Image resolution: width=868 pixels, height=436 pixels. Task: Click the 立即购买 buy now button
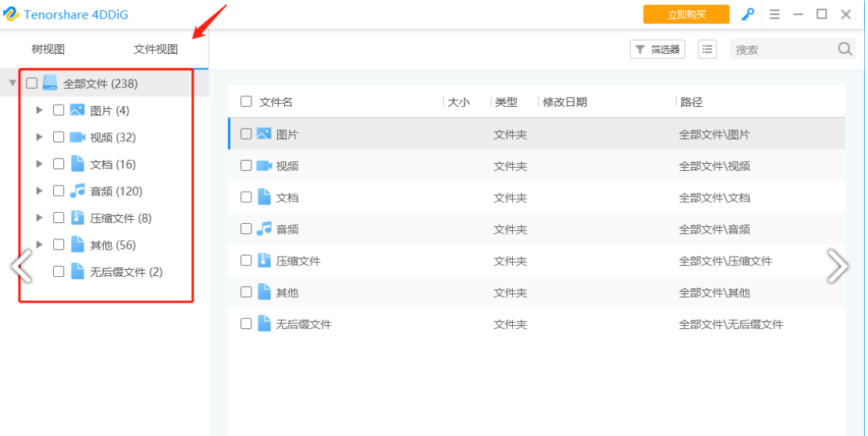click(686, 14)
